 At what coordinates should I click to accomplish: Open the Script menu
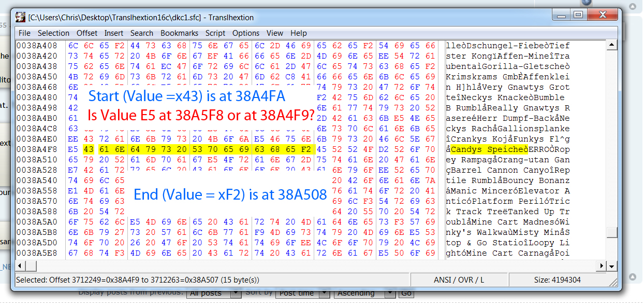pyautogui.click(x=215, y=33)
